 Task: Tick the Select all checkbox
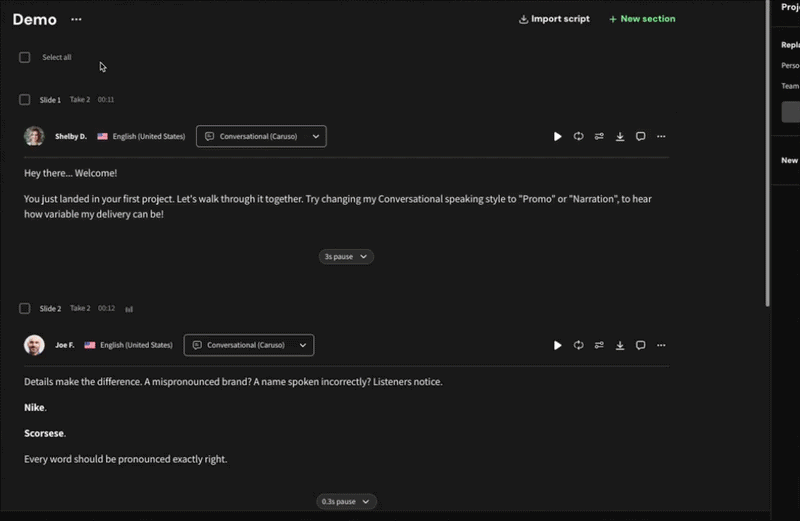[25, 58]
